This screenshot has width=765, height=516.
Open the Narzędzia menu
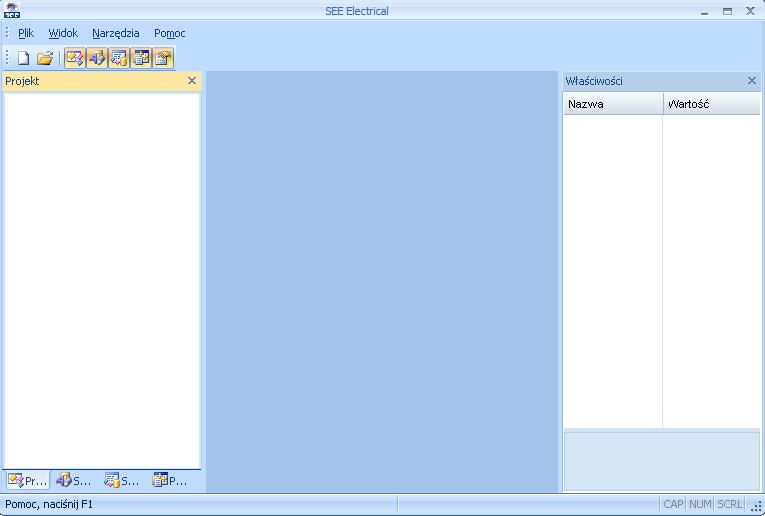pos(116,33)
